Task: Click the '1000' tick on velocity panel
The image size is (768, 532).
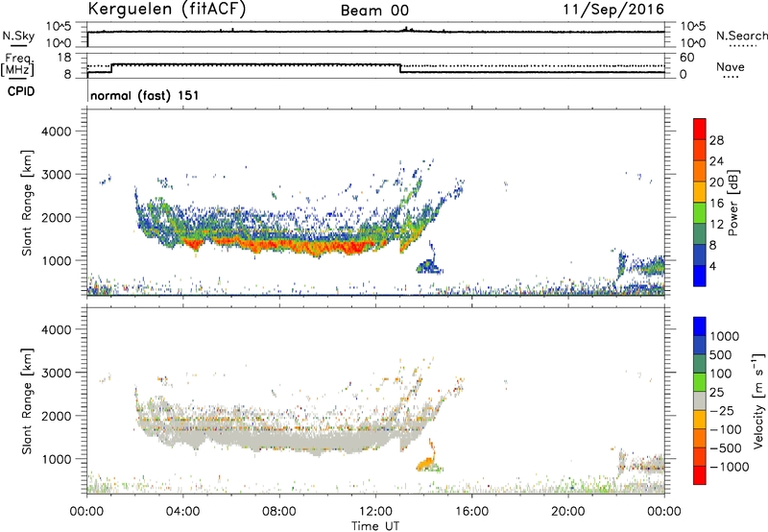Action: pyautogui.click(x=56, y=459)
